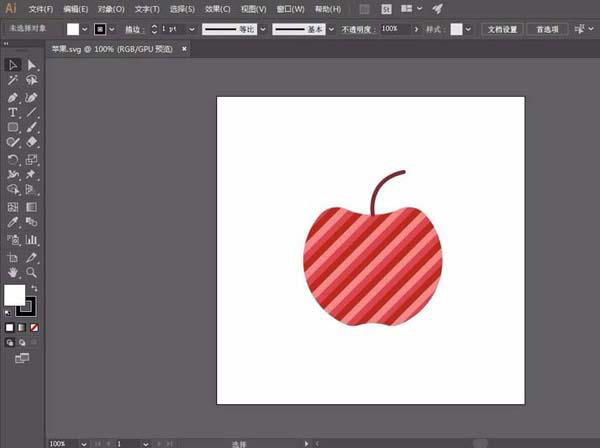The height and width of the screenshot is (448, 600).
Task: Select the Scale tool
Action: [31, 159]
